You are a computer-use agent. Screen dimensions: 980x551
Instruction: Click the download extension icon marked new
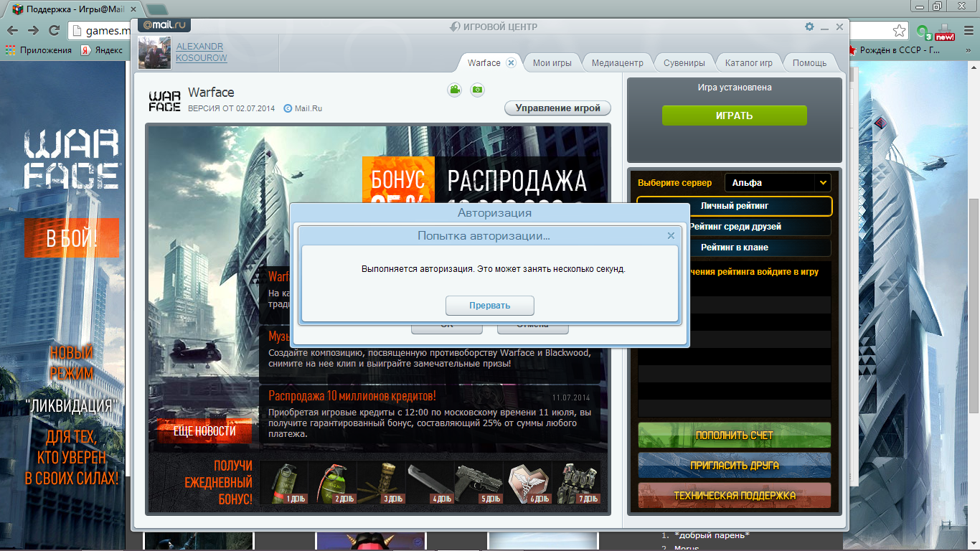pyautogui.click(x=945, y=31)
